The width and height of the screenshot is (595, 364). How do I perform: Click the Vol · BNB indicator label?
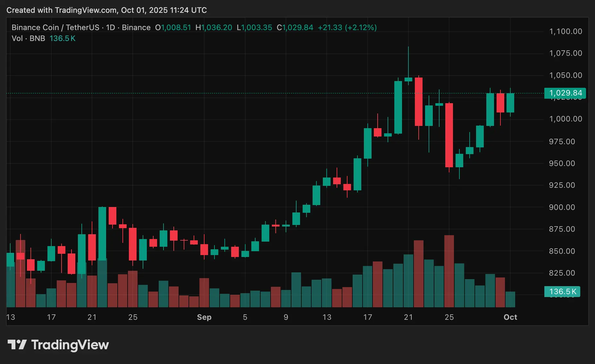point(28,38)
